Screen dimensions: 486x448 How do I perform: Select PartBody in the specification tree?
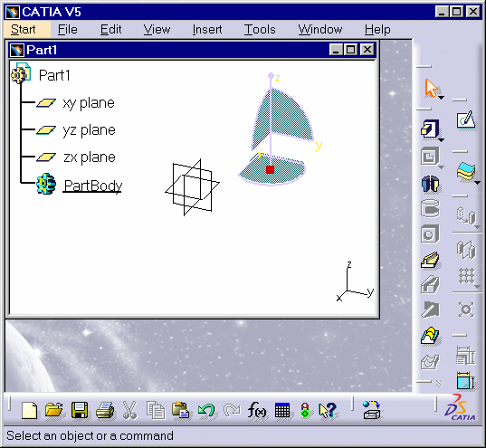[93, 186]
